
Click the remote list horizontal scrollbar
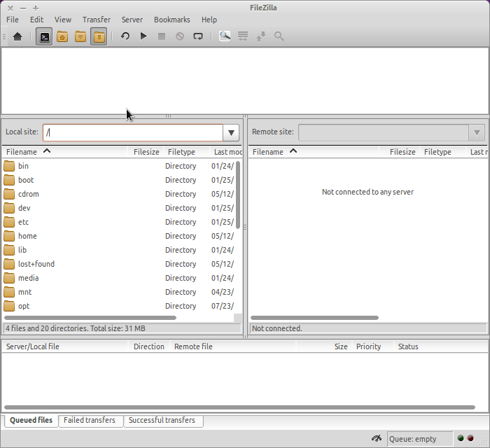[x=314, y=318]
